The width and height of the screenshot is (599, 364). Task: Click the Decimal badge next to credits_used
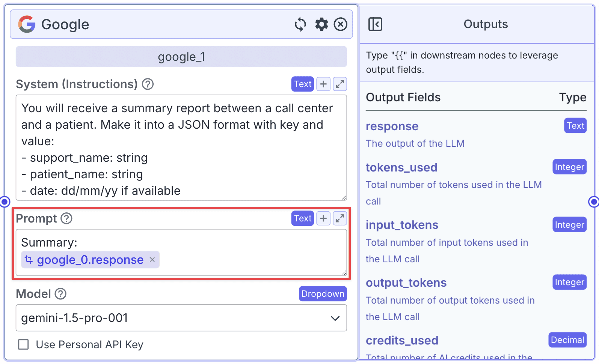pos(567,340)
